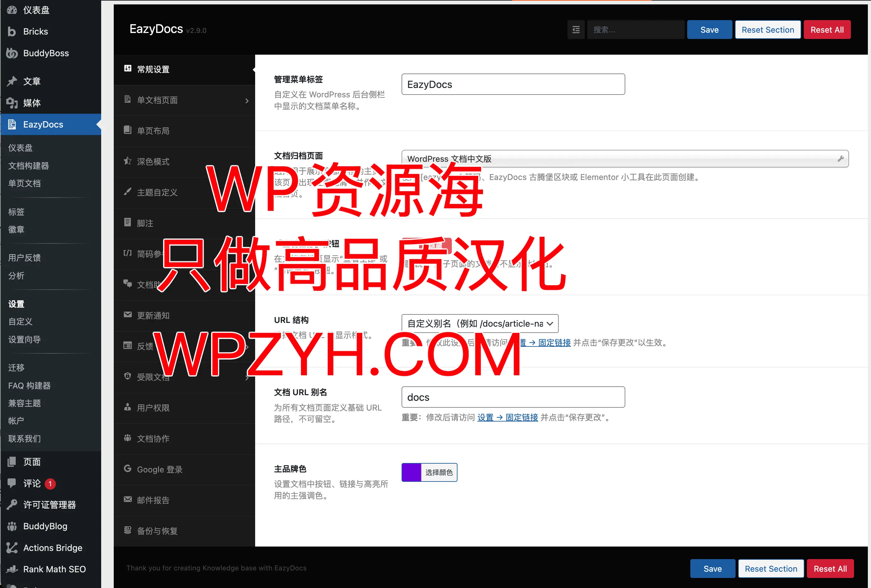Viewport: 871px width, 588px height.
Task: Click the 文档协作 group icon
Action: (x=128, y=437)
